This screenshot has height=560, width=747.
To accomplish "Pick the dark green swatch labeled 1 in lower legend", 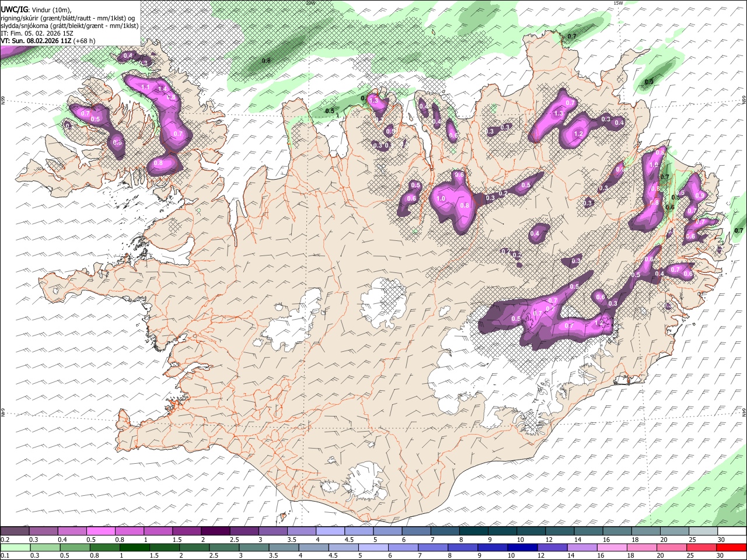I will click(x=134, y=547).
